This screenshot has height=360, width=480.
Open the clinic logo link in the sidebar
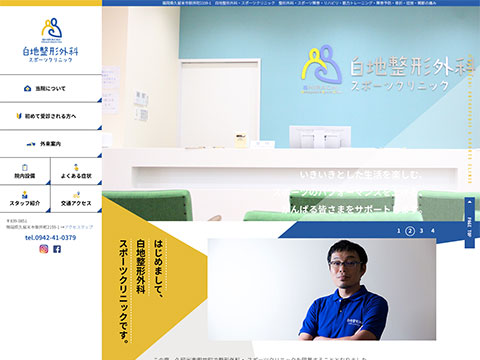coord(51,40)
